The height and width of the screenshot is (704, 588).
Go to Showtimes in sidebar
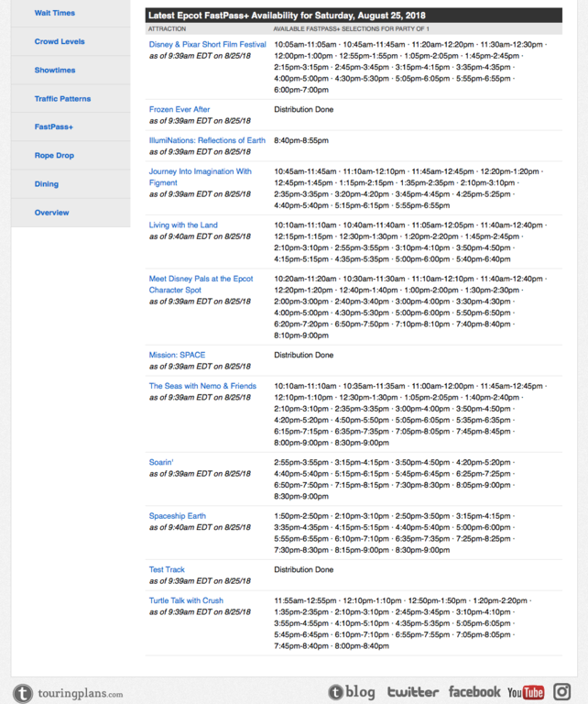55,70
